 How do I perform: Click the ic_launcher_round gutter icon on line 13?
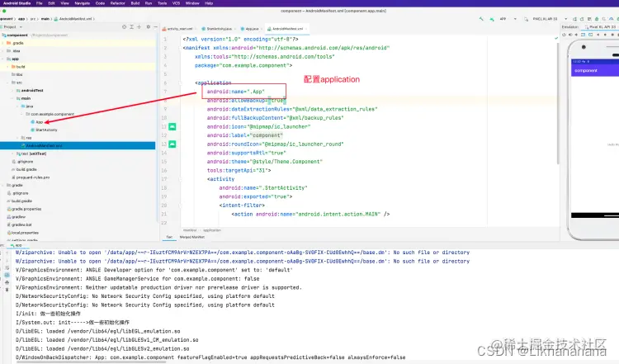tap(172, 144)
